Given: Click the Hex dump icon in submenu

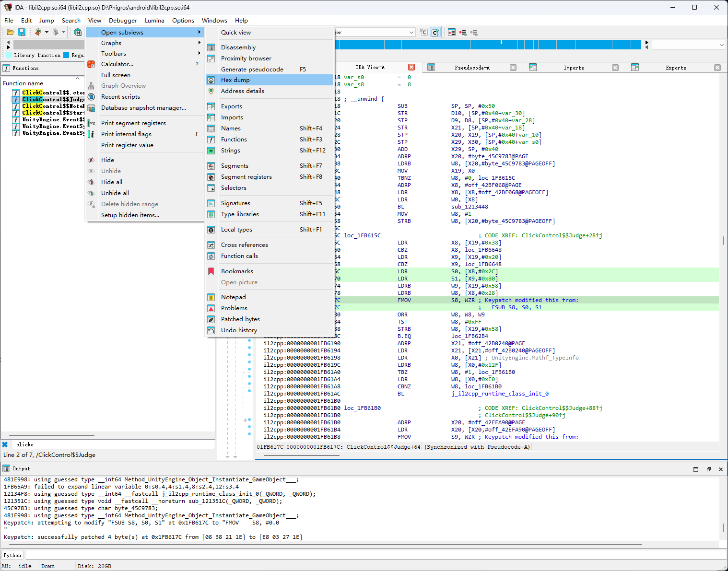Looking at the screenshot, I should point(211,80).
